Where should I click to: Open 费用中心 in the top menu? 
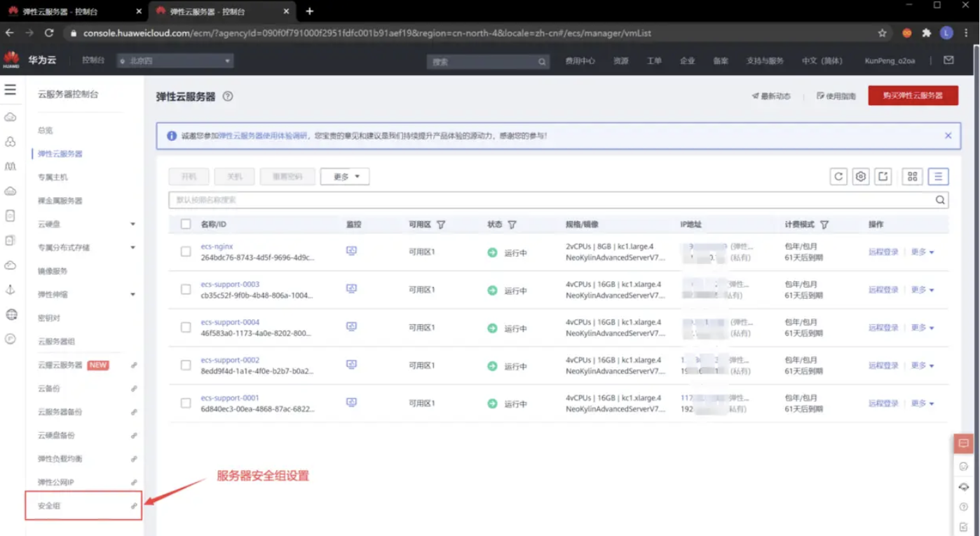[x=580, y=61]
